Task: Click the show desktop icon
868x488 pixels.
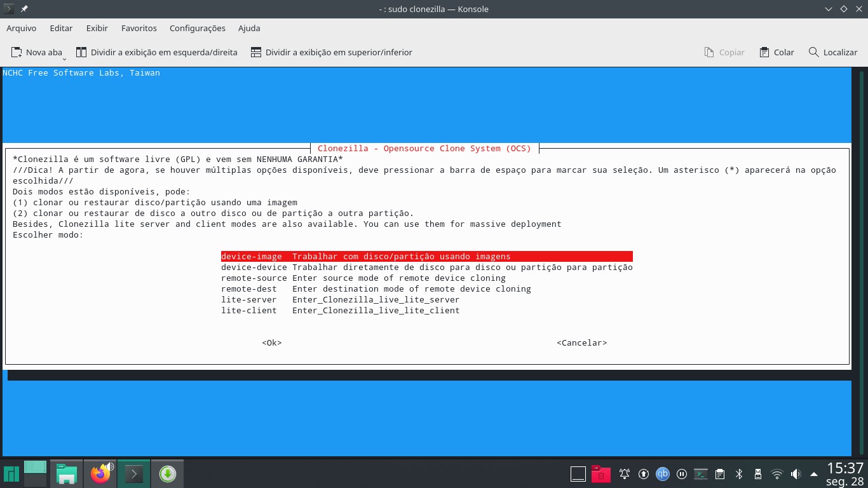Action: [578, 474]
